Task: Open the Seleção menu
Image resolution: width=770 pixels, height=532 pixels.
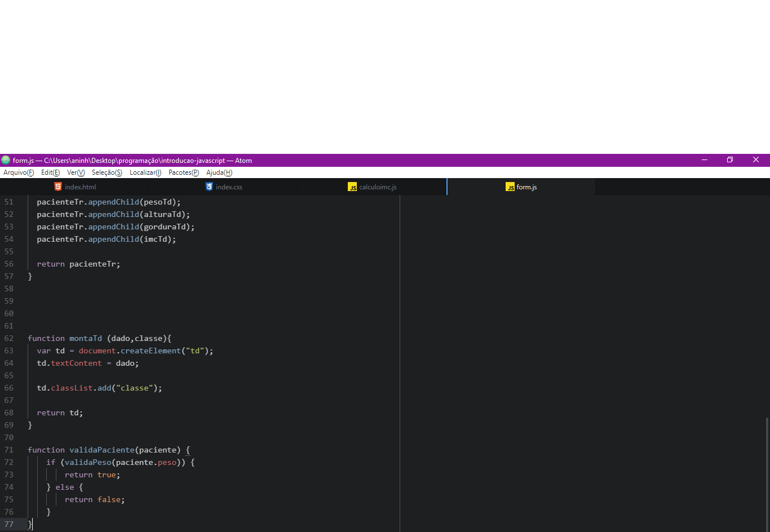Action: [x=107, y=172]
